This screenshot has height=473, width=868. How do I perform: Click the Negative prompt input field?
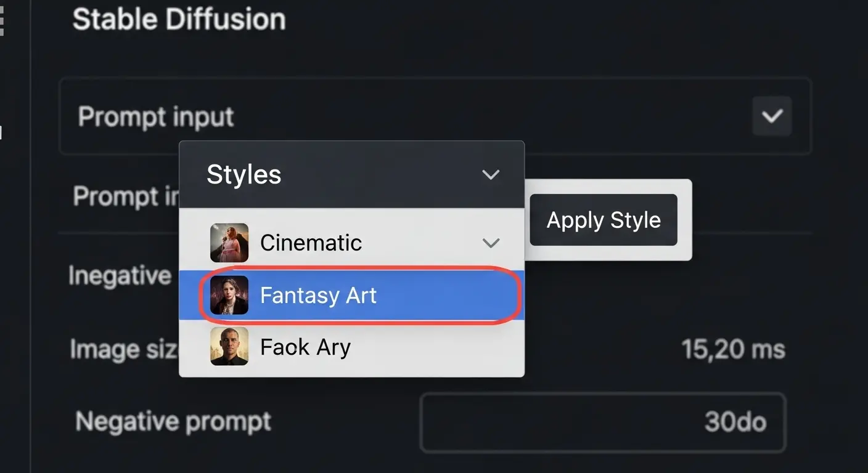click(603, 422)
